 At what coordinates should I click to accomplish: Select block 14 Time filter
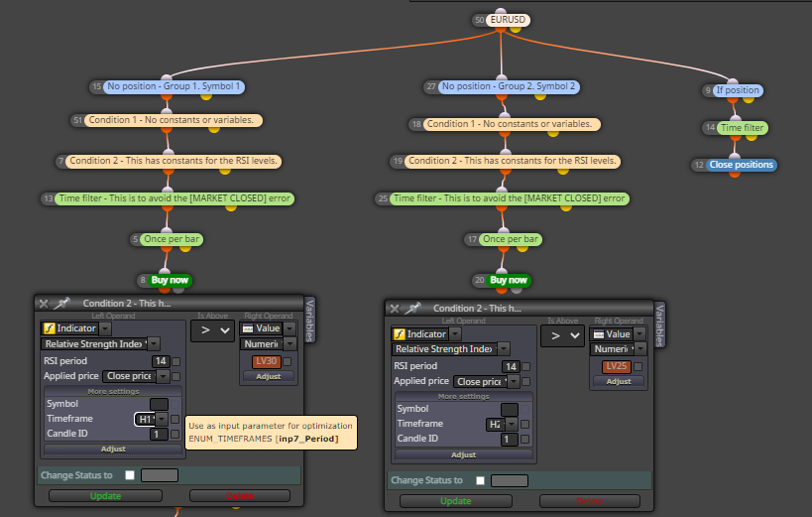742,128
